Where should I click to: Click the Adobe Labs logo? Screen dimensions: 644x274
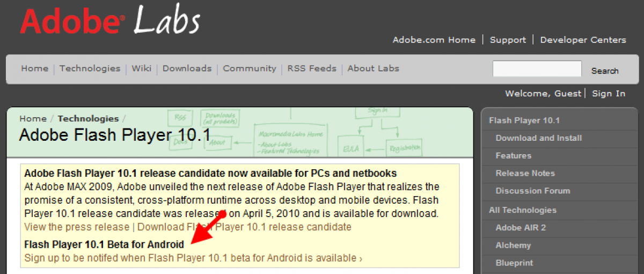[110, 23]
